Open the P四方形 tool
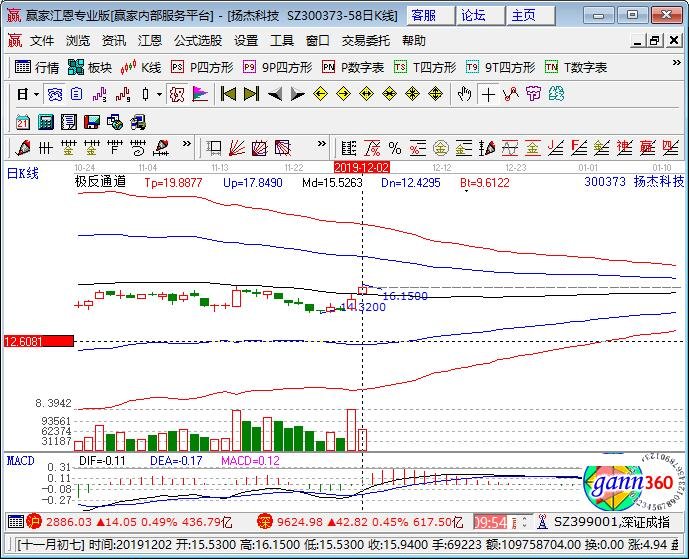Screen dimensions: 689x559 click(202, 67)
